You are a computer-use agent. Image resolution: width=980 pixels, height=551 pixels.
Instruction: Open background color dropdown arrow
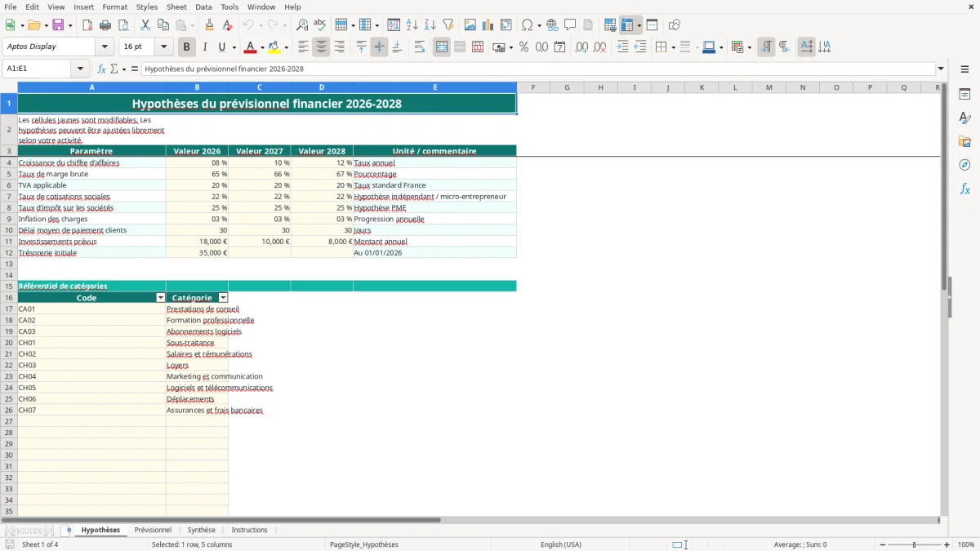click(286, 47)
